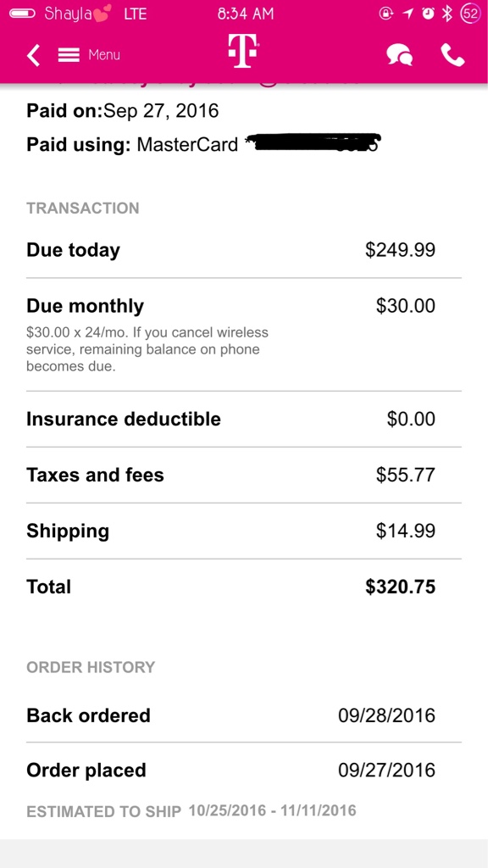Select the Due monthly $30.00 row

click(x=243, y=335)
